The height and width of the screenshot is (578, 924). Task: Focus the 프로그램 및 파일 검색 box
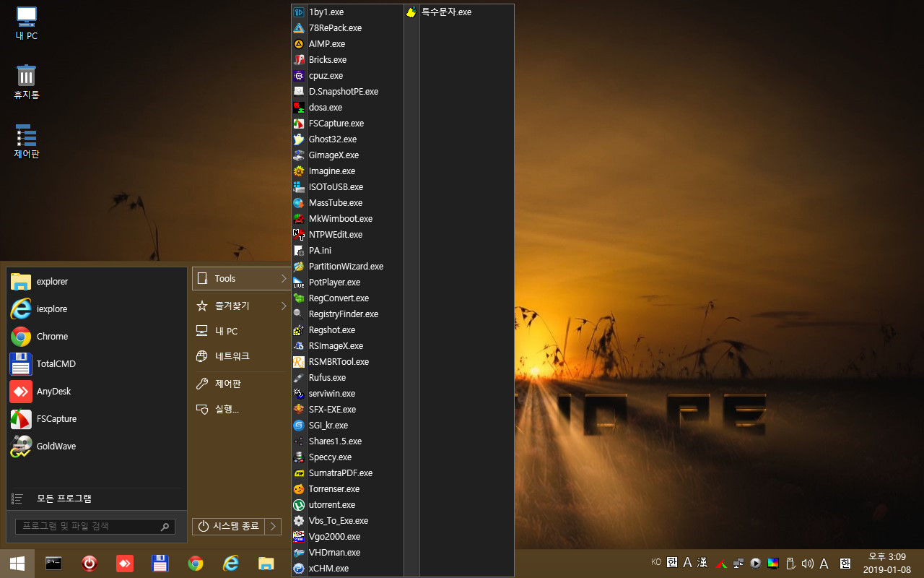click(95, 527)
